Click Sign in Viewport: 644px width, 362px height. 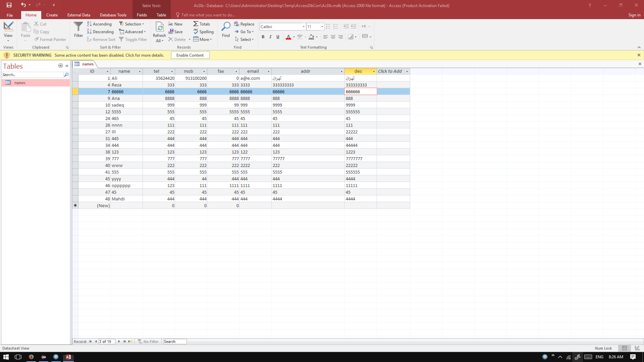pyautogui.click(x=634, y=15)
